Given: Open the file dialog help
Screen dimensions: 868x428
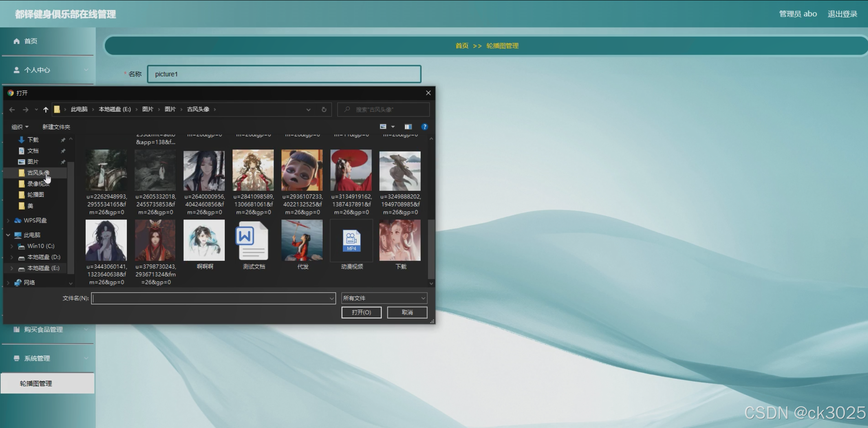Looking at the screenshot, I should point(425,127).
